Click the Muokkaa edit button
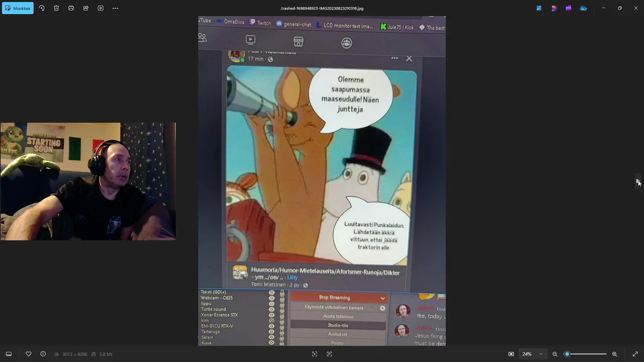 (x=18, y=8)
